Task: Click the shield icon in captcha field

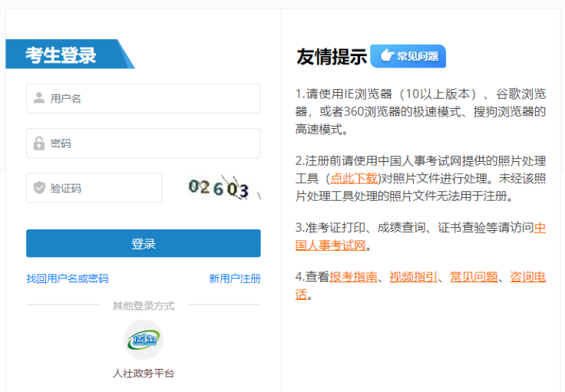Action: (x=39, y=187)
